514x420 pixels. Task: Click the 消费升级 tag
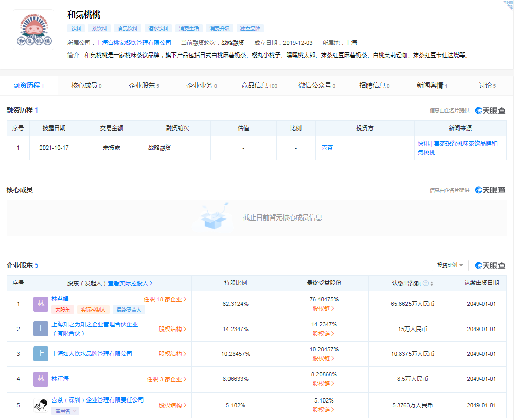[219, 28]
